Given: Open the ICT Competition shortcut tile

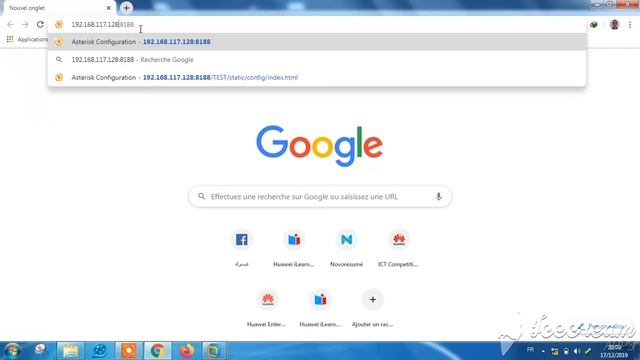Looking at the screenshot, I should (x=398, y=248).
